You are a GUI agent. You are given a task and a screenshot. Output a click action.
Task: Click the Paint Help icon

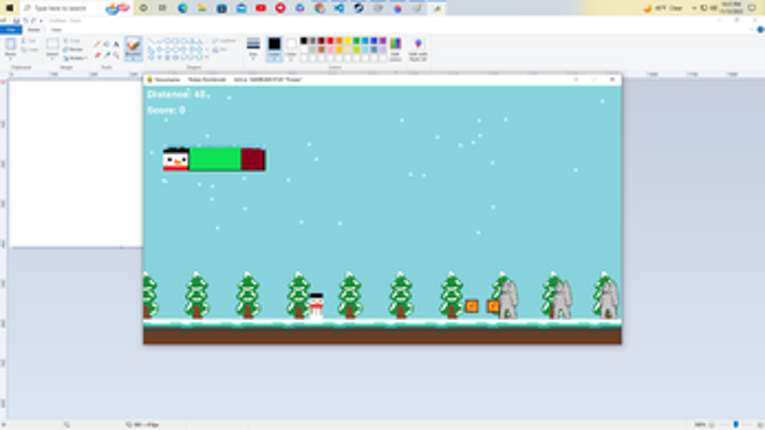(760, 30)
